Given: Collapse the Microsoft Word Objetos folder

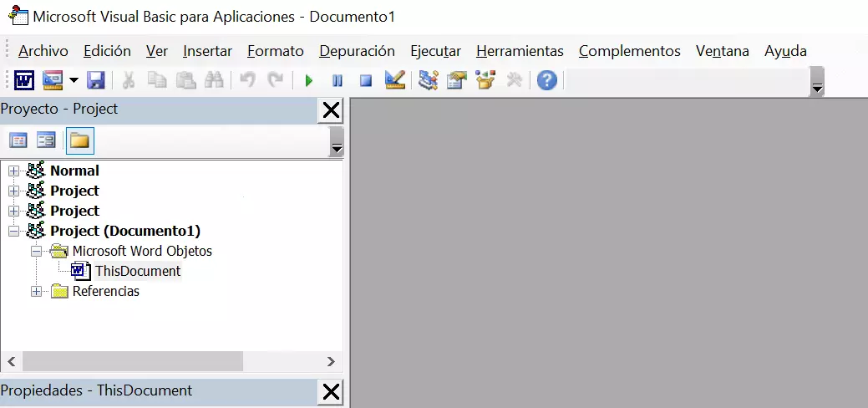Looking at the screenshot, I should point(37,251).
